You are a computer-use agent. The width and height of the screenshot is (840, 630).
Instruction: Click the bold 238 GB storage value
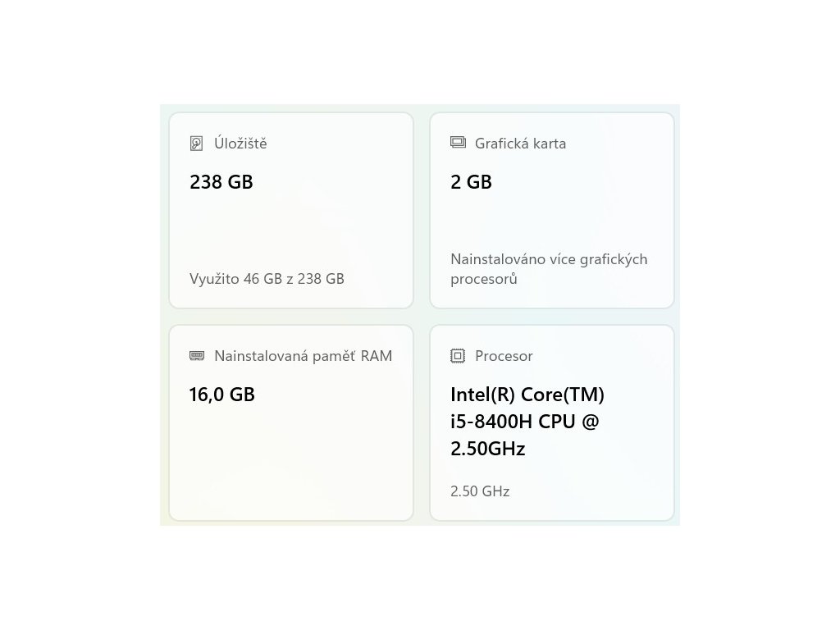[221, 182]
